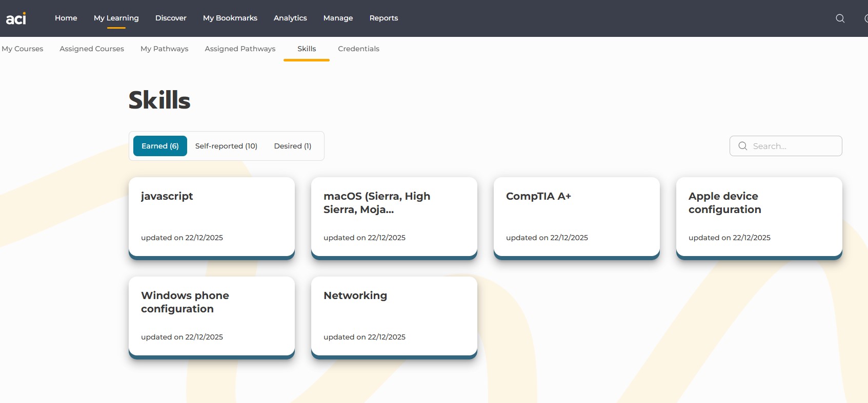Navigate to Analytics
Viewport: 868px width, 403px height.
coord(290,18)
